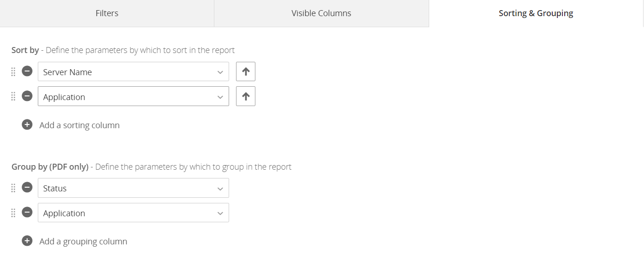The width and height of the screenshot is (644, 255).
Task: Click the Add a sorting column link
Action: [x=79, y=125]
